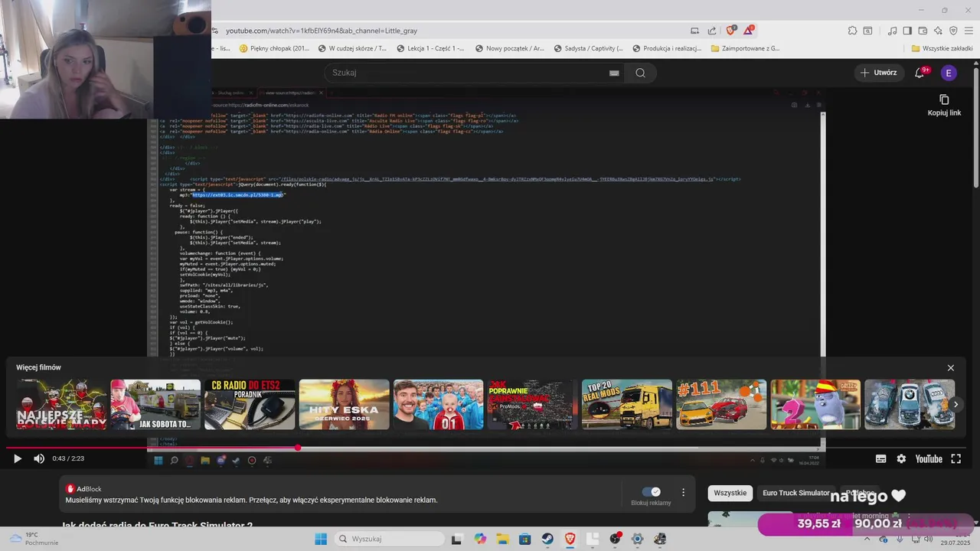Click the install app icon in address bar
The height and width of the screenshot is (551, 980).
(694, 31)
